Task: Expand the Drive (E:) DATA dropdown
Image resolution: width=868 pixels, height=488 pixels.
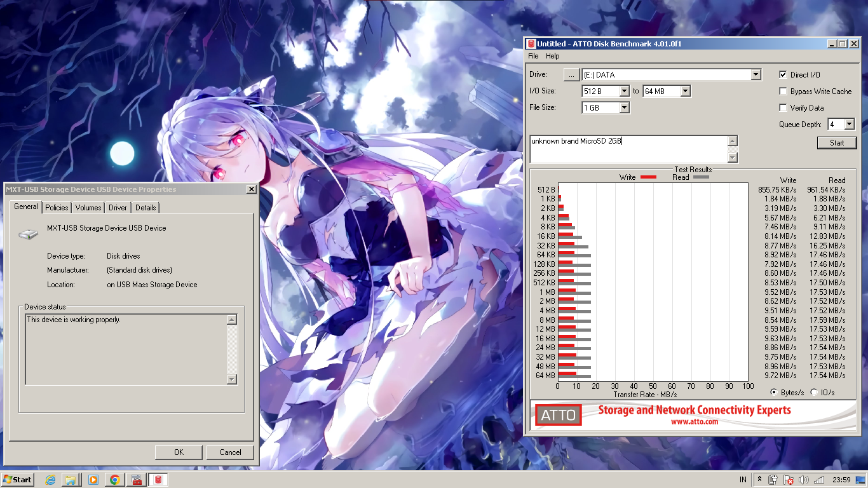Action: tap(756, 75)
